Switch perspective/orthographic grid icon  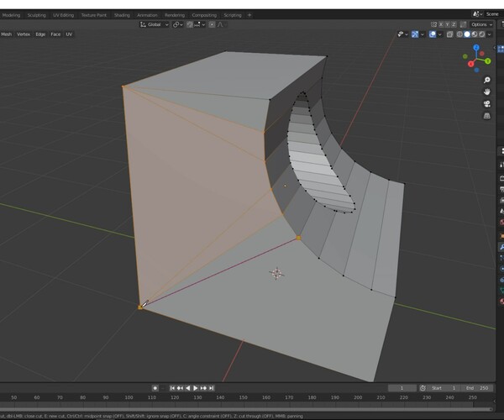point(487,116)
